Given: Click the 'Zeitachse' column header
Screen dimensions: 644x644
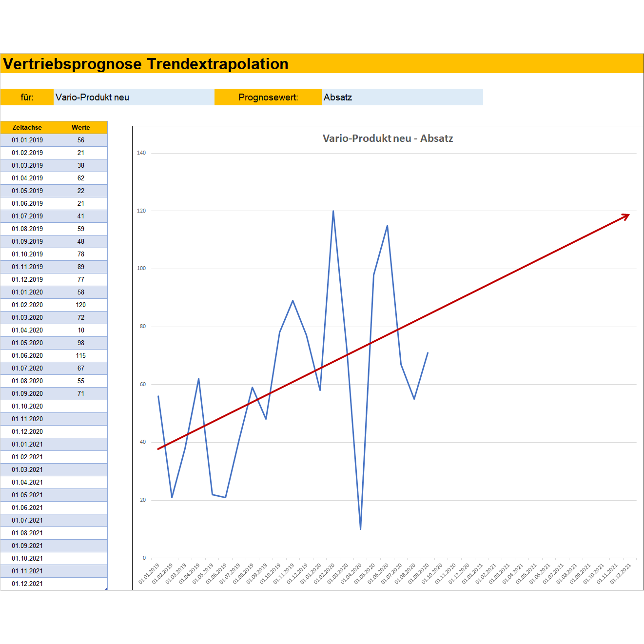Looking at the screenshot, I should pyautogui.click(x=27, y=127).
